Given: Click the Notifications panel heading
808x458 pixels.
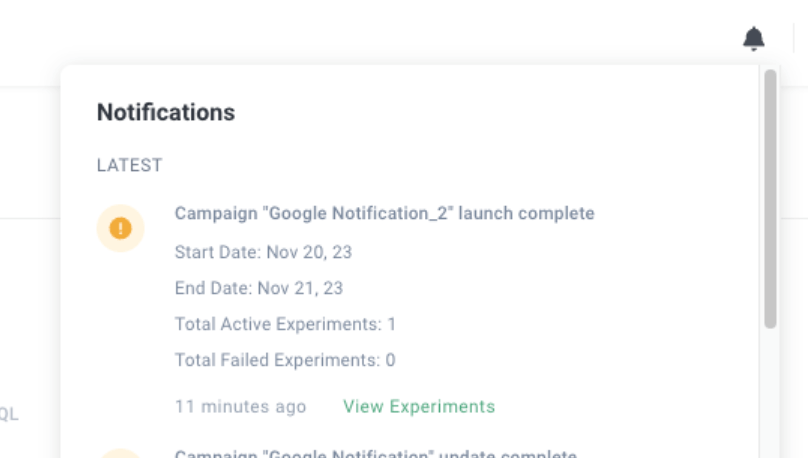Looking at the screenshot, I should [166, 112].
